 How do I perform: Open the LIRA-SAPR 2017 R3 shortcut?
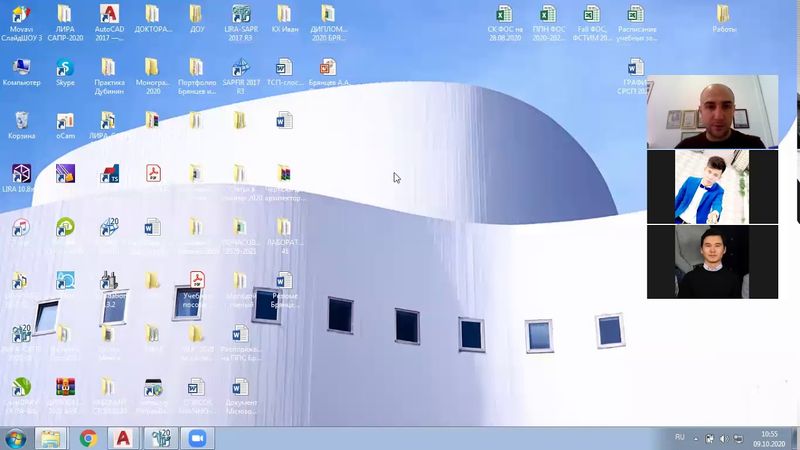click(x=240, y=15)
